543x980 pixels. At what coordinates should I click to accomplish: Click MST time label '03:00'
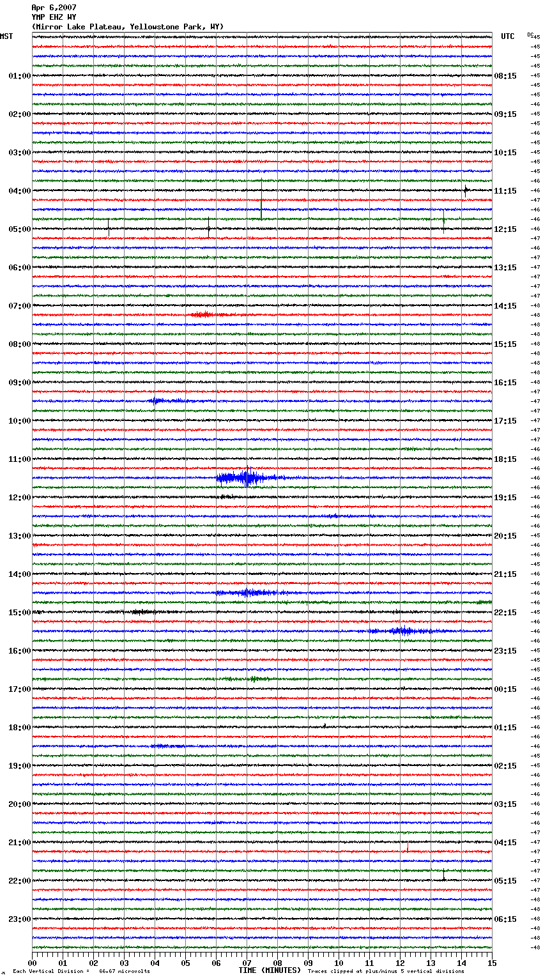point(20,153)
